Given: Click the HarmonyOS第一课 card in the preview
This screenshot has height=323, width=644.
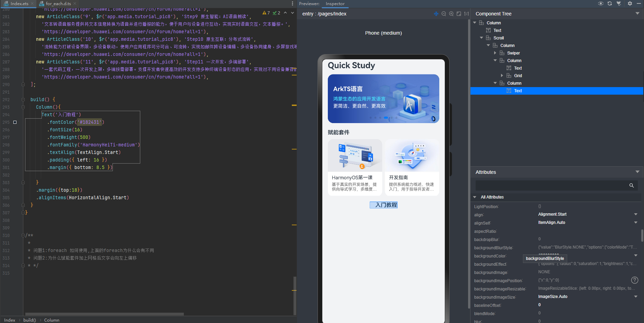Looking at the screenshot, I should [x=355, y=167].
